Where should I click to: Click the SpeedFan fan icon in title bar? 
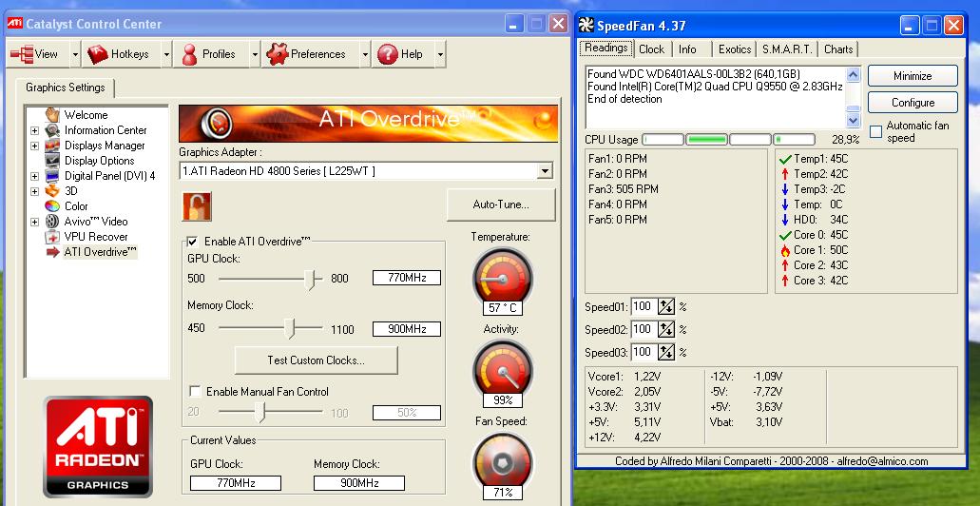point(586,25)
